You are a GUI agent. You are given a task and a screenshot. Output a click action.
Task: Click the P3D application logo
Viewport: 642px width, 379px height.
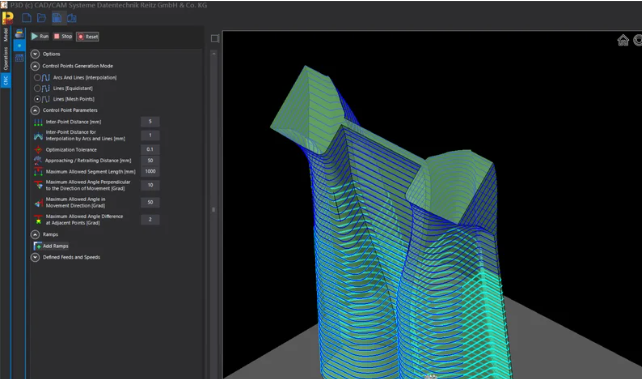7,18
